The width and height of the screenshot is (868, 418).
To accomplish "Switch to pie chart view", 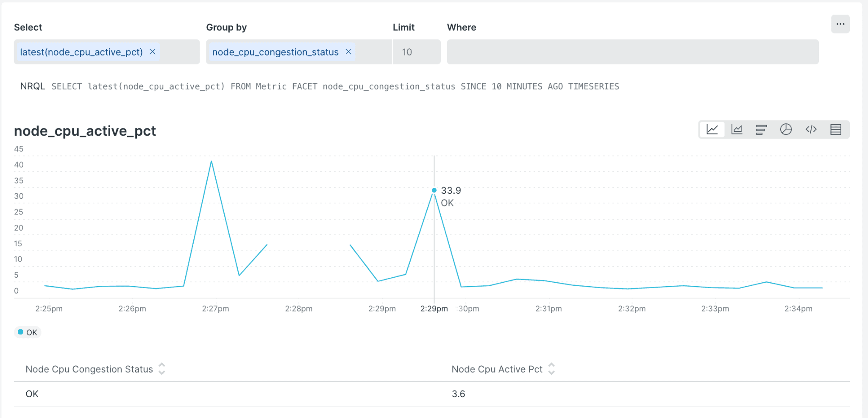I will (x=786, y=130).
